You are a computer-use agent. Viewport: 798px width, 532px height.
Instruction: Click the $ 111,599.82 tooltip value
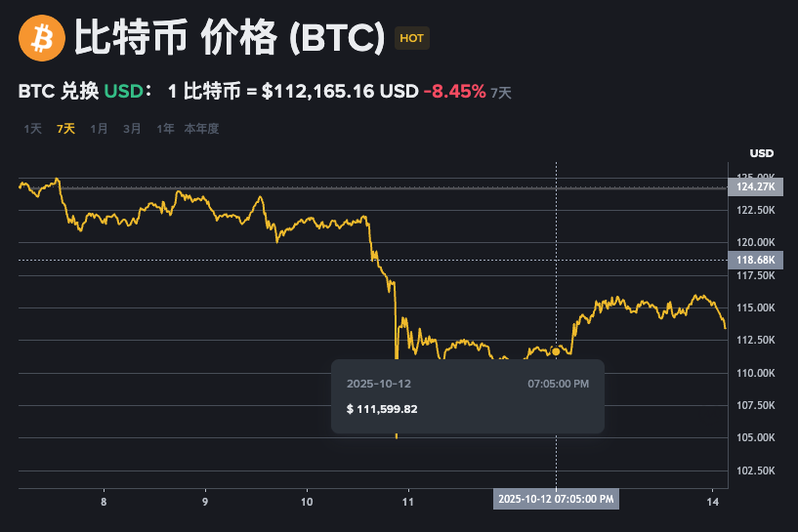click(x=382, y=409)
